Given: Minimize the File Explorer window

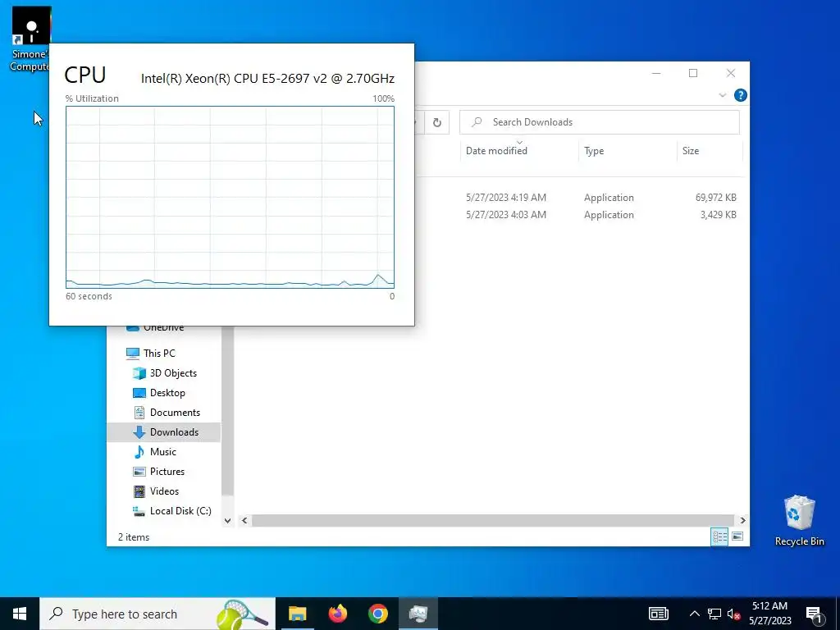Looking at the screenshot, I should click(x=656, y=73).
